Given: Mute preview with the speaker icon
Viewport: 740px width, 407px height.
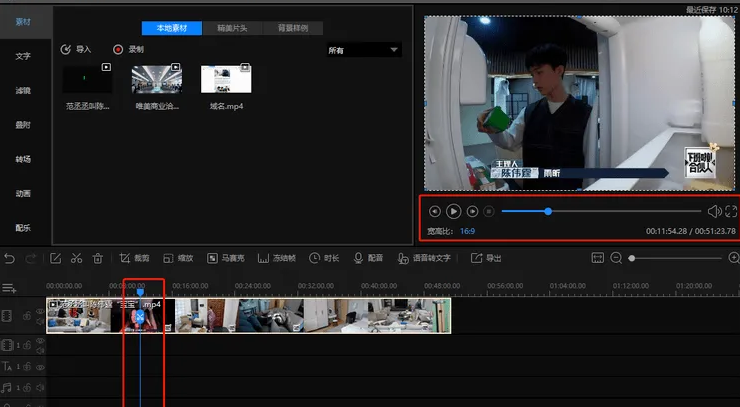Looking at the screenshot, I should pyautogui.click(x=714, y=212).
